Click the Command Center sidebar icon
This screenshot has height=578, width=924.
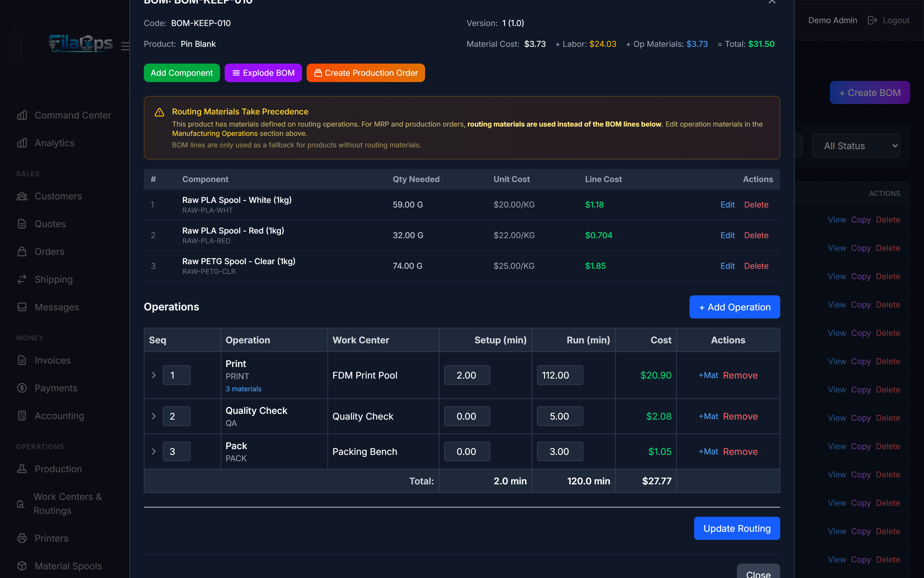[x=22, y=115]
